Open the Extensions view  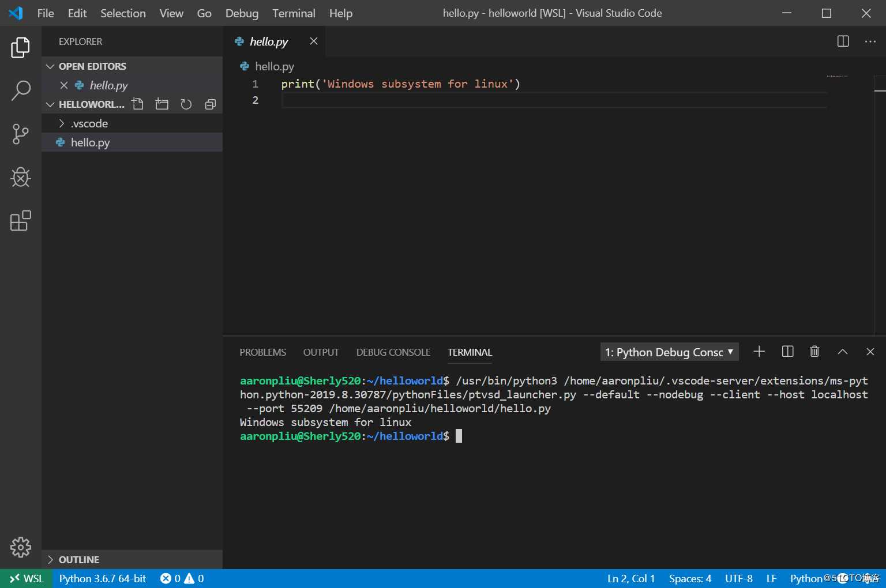point(20,221)
